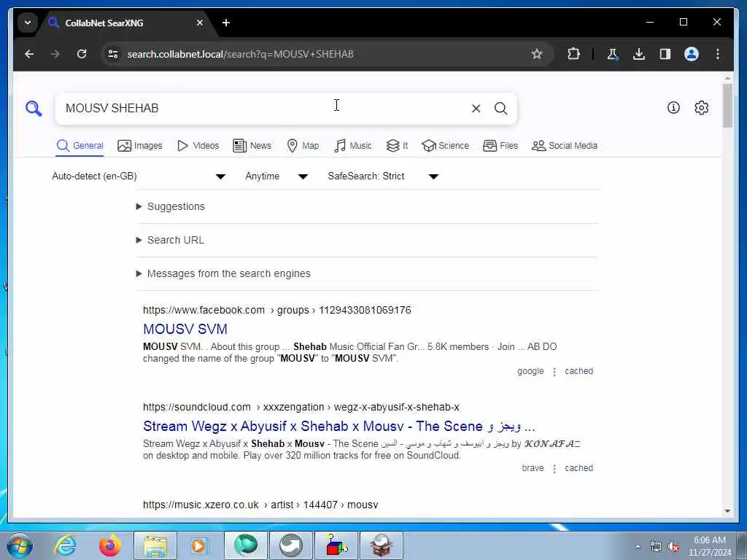Open cached link of MOUSV SVM result
Screen dimensions: 747x560
578,371
